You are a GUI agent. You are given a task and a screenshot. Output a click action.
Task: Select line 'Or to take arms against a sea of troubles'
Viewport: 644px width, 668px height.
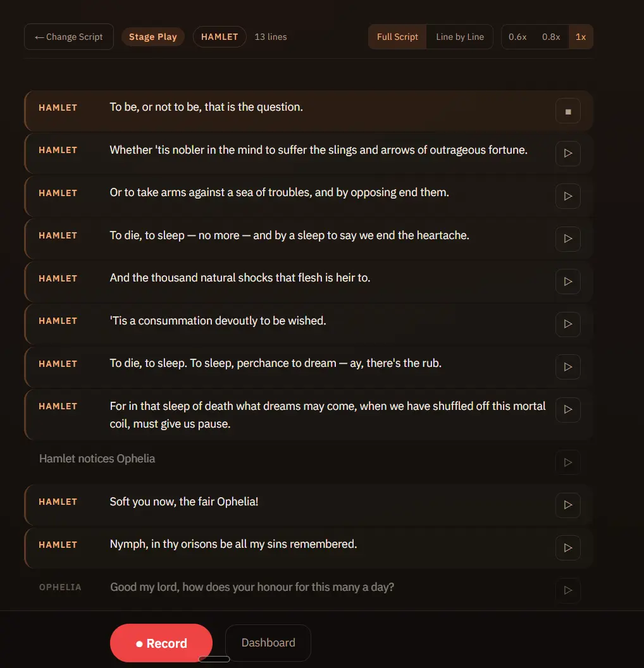(309, 196)
